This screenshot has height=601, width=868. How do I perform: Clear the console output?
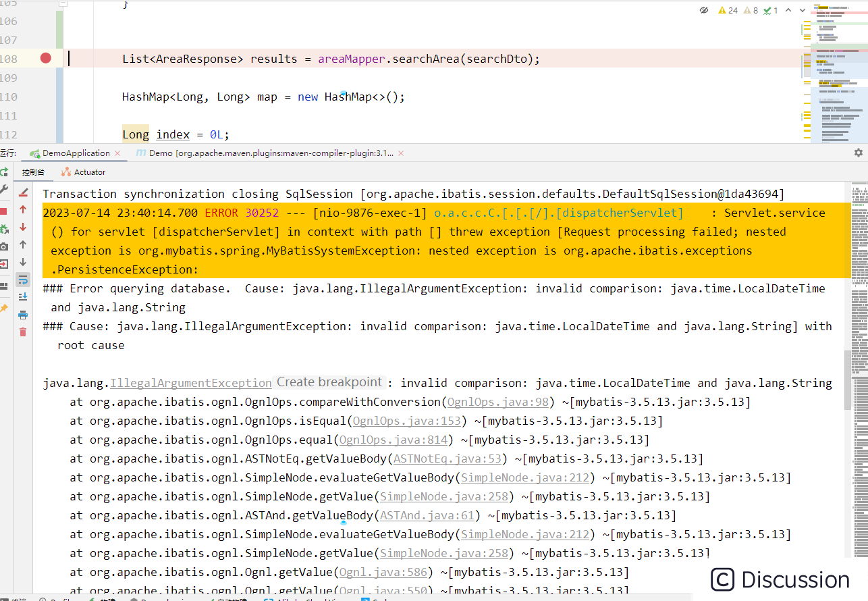(23, 331)
